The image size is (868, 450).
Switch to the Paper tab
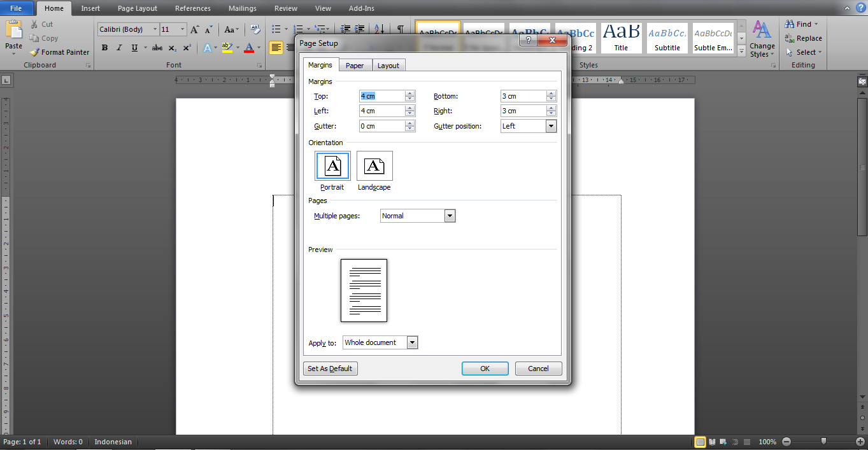coord(355,64)
